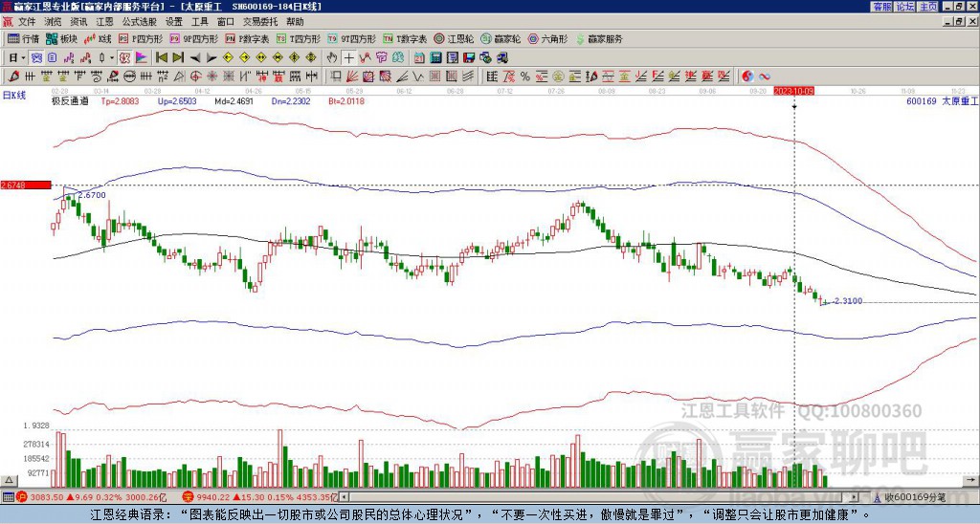Jump to the first bar

pyautogui.click(x=161, y=58)
